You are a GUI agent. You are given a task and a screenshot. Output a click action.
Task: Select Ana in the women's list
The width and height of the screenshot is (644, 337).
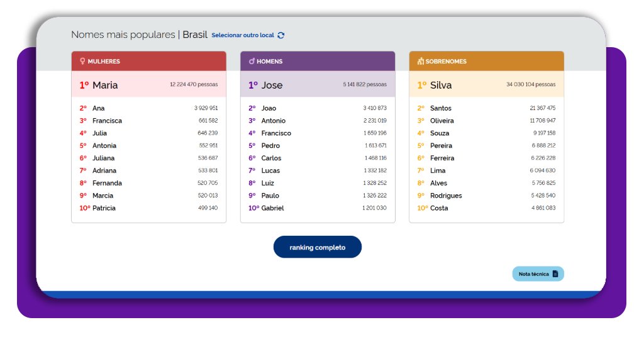(99, 108)
